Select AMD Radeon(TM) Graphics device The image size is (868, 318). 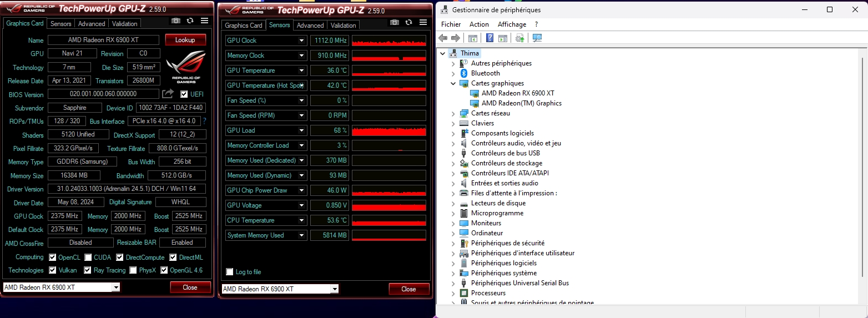point(521,103)
